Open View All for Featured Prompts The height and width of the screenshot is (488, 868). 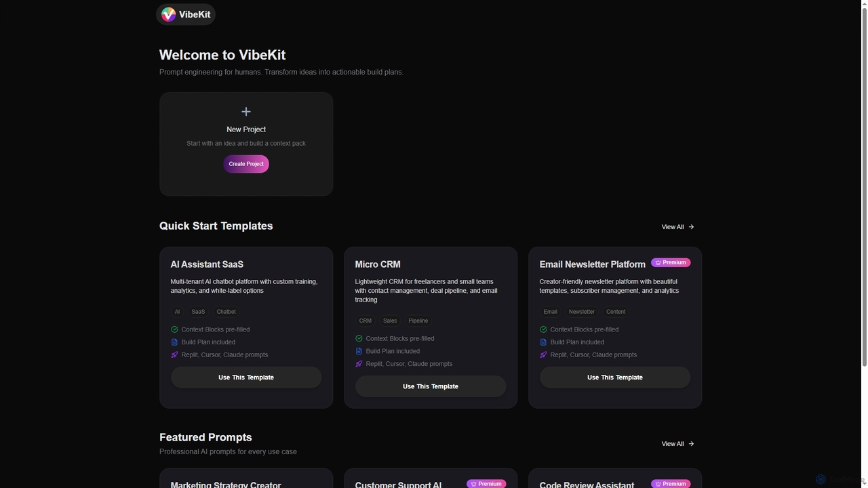[678, 444]
